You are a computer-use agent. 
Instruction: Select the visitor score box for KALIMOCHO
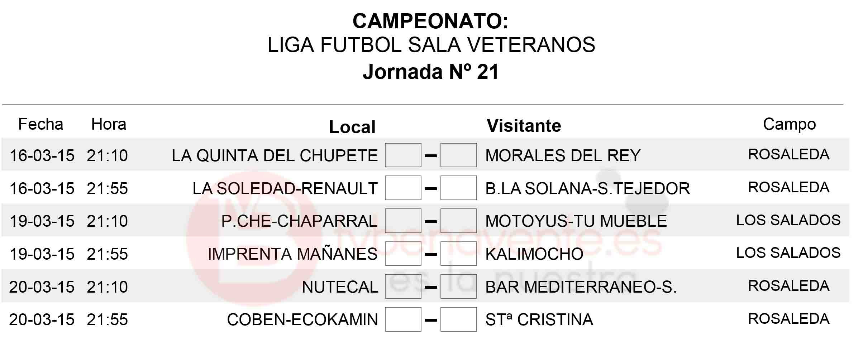pos(458,254)
